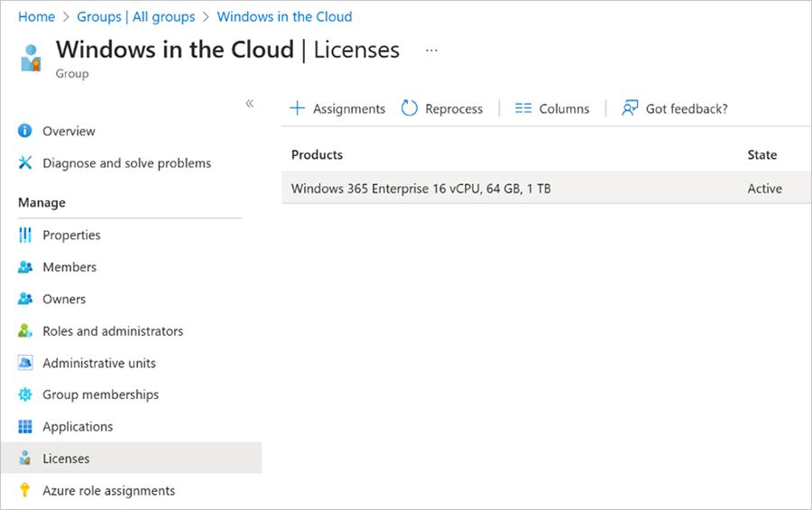Image resolution: width=812 pixels, height=510 pixels.
Task: Select Roles and administrators
Action: point(113,331)
